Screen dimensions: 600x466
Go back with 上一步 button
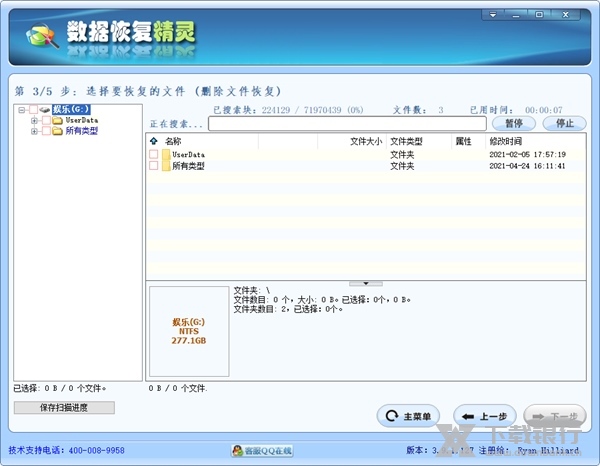point(484,416)
